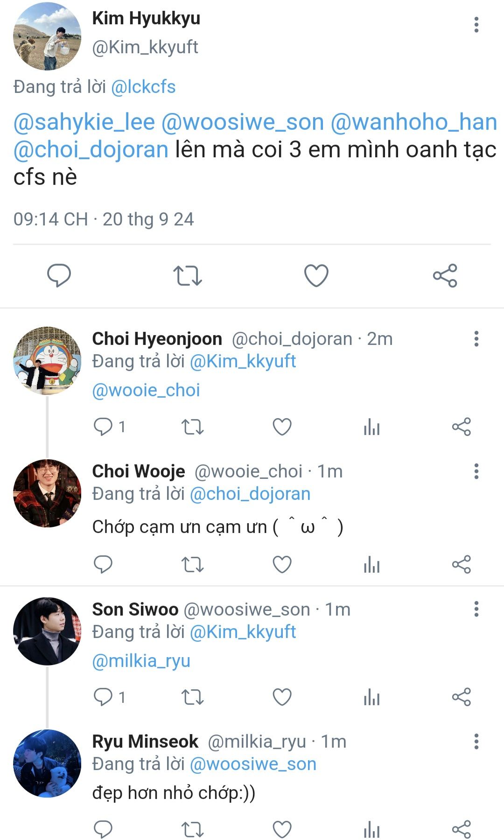Open Kim Hyukkyu's profile picture
504x840 pixels.
(x=47, y=36)
